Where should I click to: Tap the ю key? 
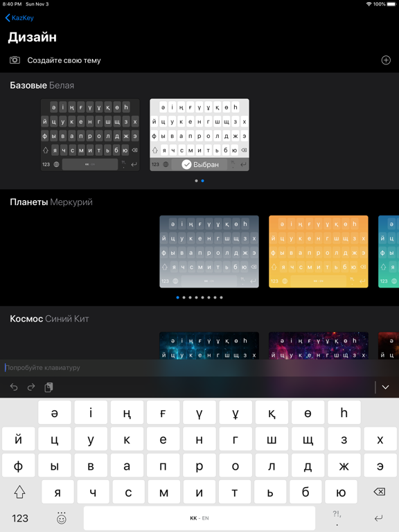tap(341, 492)
